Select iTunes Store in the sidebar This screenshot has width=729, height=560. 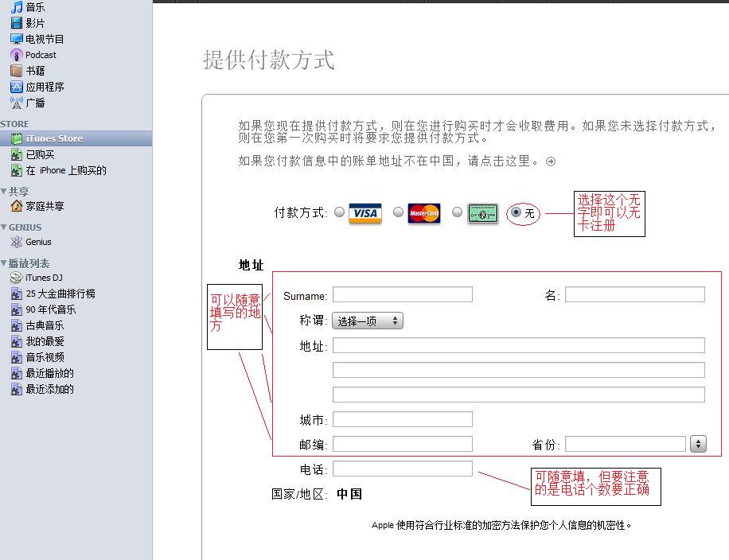click(x=53, y=138)
